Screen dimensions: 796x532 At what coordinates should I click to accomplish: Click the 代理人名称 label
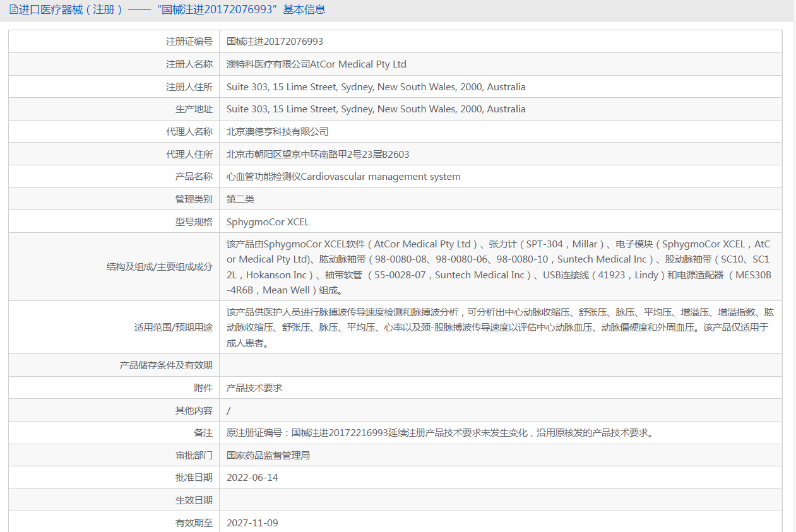point(189,132)
